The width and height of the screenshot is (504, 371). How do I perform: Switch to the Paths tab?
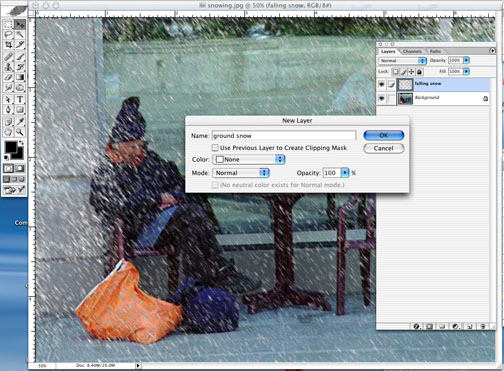tap(435, 51)
